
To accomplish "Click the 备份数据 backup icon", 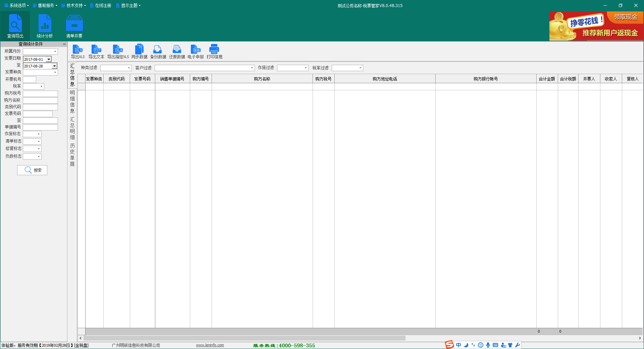I will coord(158,52).
